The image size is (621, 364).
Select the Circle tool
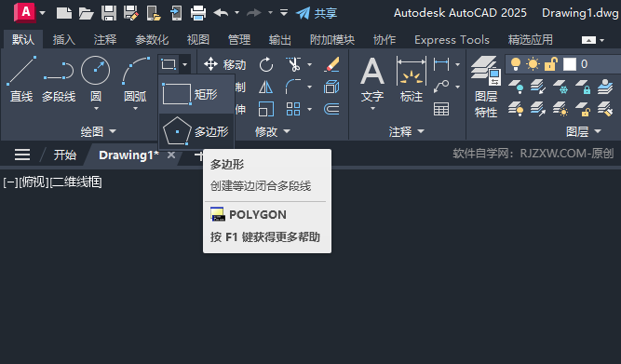[96, 79]
